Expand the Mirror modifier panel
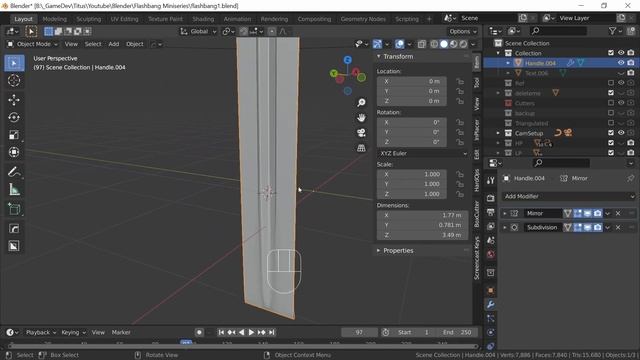This screenshot has width=640, height=360. click(x=505, y=213)
